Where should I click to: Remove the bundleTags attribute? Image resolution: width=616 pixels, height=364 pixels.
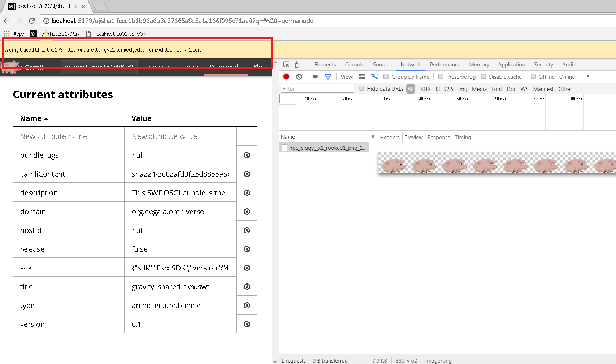coord(247,155)
